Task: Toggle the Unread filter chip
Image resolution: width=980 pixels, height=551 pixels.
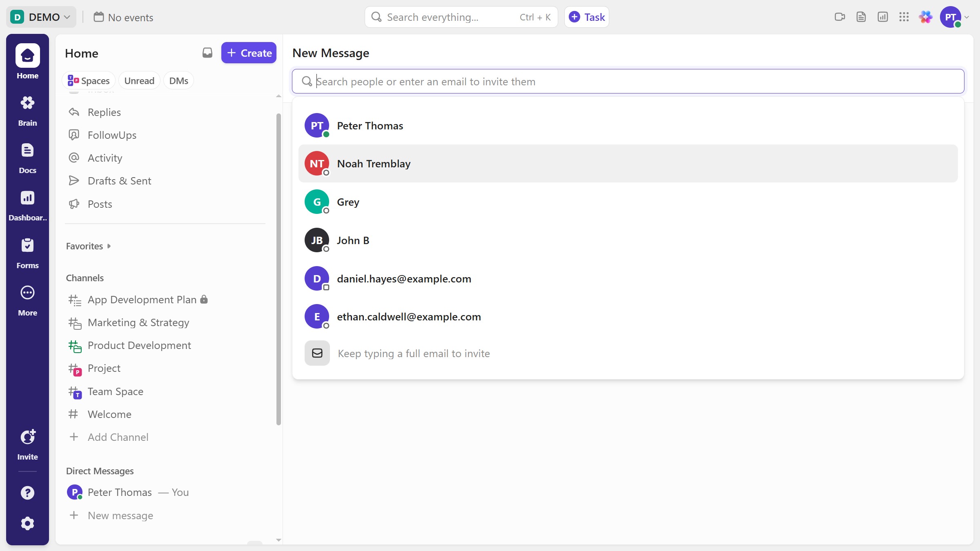Action: (x=139, y=81)
